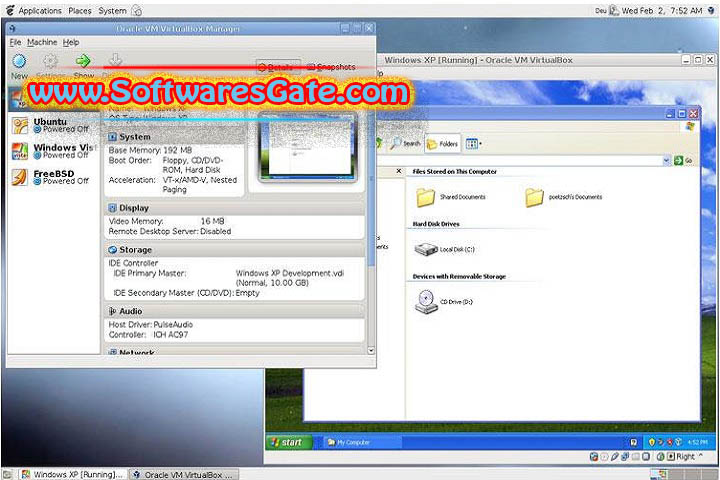Click the New VM toolbar icon
The width and height of the screenshot is (720, 480).
[19, 61]
